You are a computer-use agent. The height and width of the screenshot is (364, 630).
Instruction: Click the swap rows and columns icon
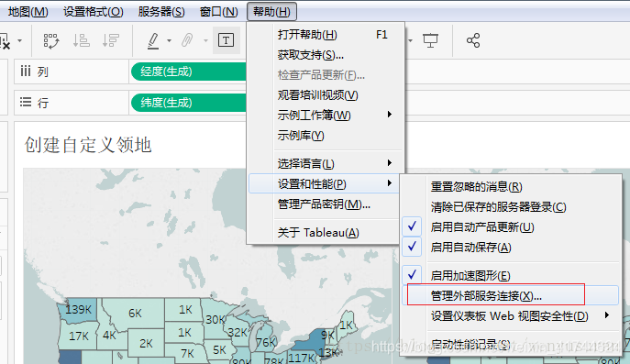click(51, 40)
